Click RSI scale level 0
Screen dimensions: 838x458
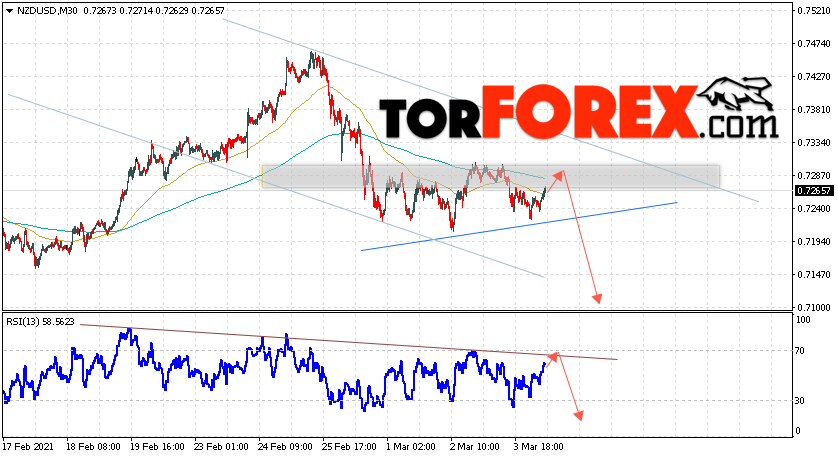click(798, 431)
